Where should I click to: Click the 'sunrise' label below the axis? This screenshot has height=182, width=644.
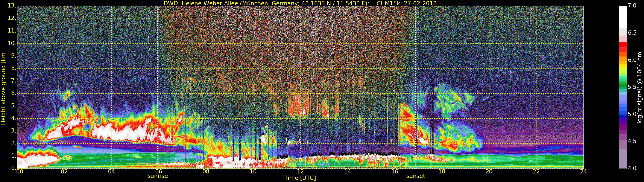[x=158, y=176]
